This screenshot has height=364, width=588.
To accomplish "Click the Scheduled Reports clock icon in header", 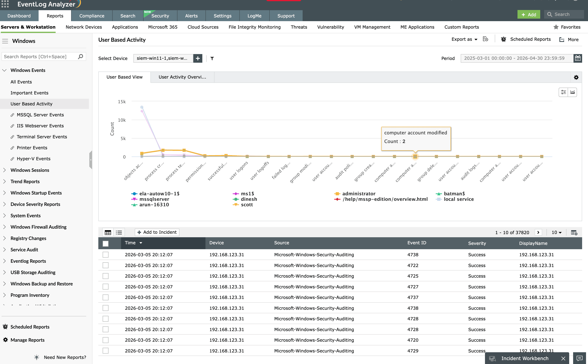I will pos(504,39).
